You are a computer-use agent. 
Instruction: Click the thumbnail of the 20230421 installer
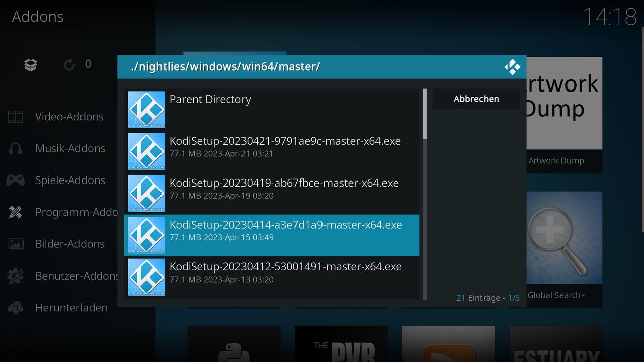coord(146,151)
